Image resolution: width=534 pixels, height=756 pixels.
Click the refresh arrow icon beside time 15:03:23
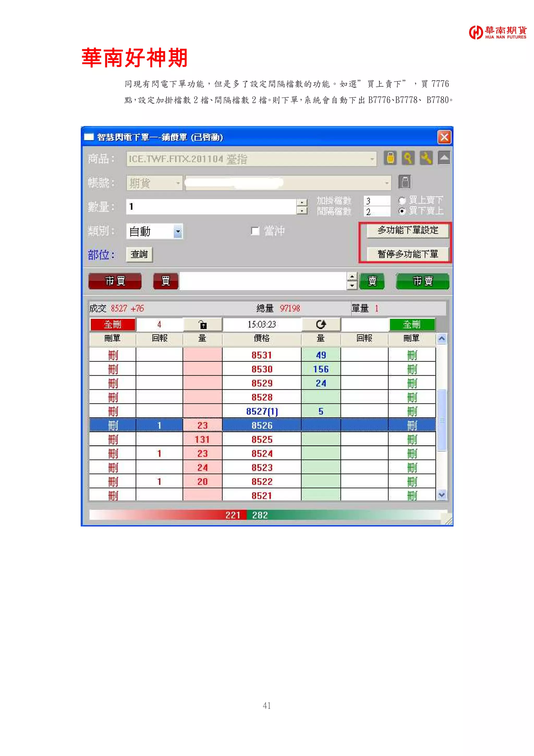point(321,325)
